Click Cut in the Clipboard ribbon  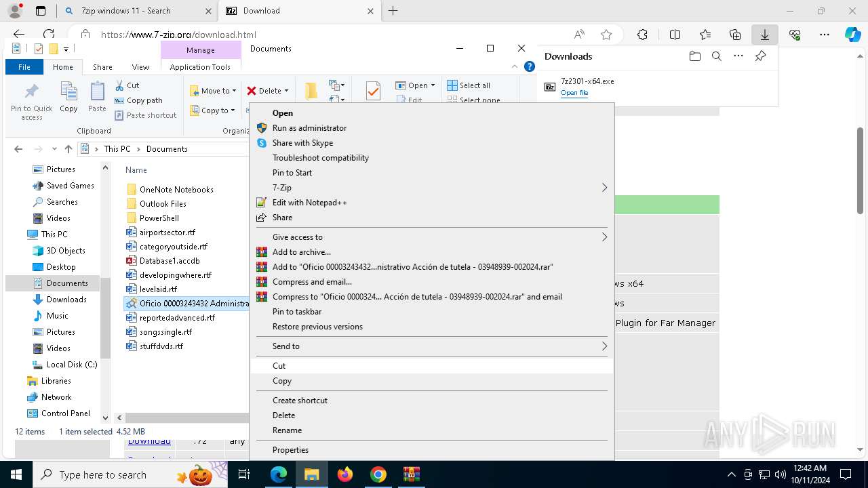(127, 85)
